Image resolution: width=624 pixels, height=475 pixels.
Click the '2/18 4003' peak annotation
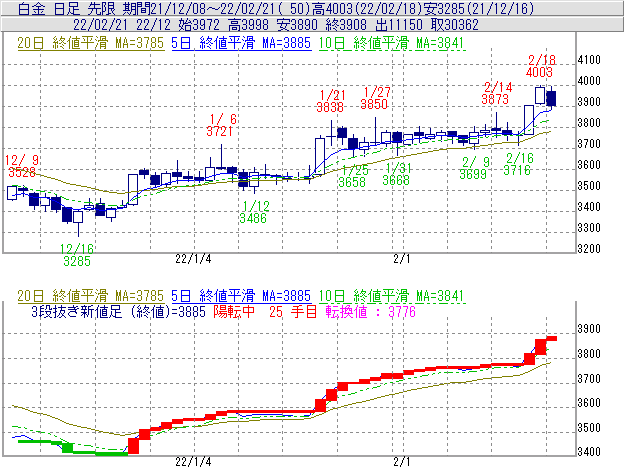(x=540, y=66)
